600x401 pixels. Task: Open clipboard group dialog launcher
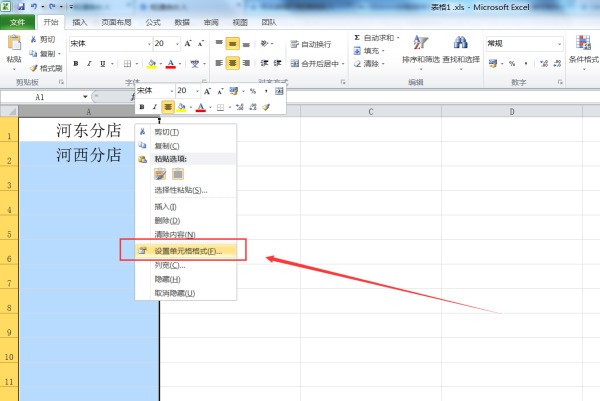point(61,82)
